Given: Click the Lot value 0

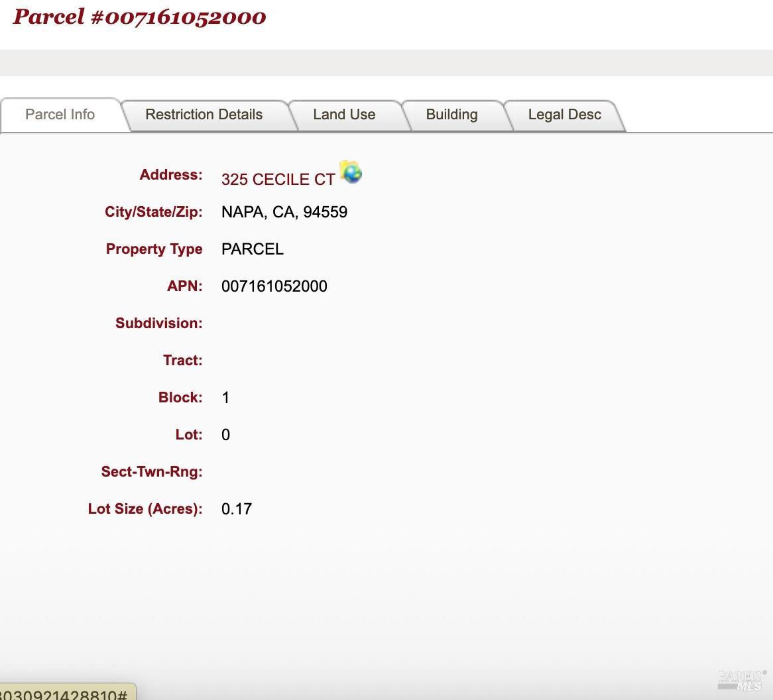Looking at the screenshot, I should point(226,435).
